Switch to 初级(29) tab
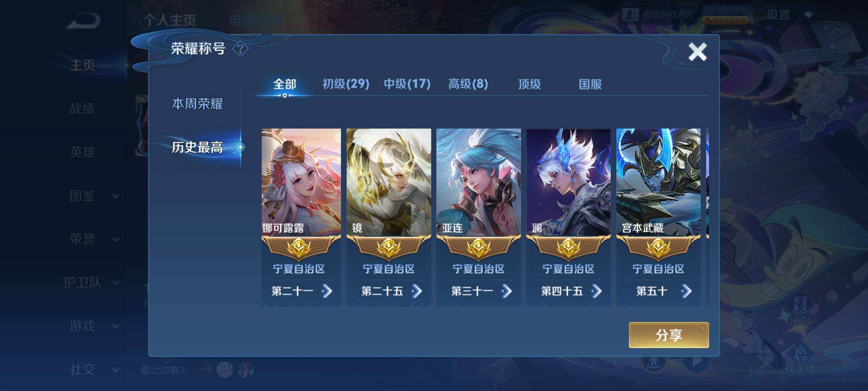Image resolution: width=868 pixels, height=391 pixels. (x=346, y=84)
